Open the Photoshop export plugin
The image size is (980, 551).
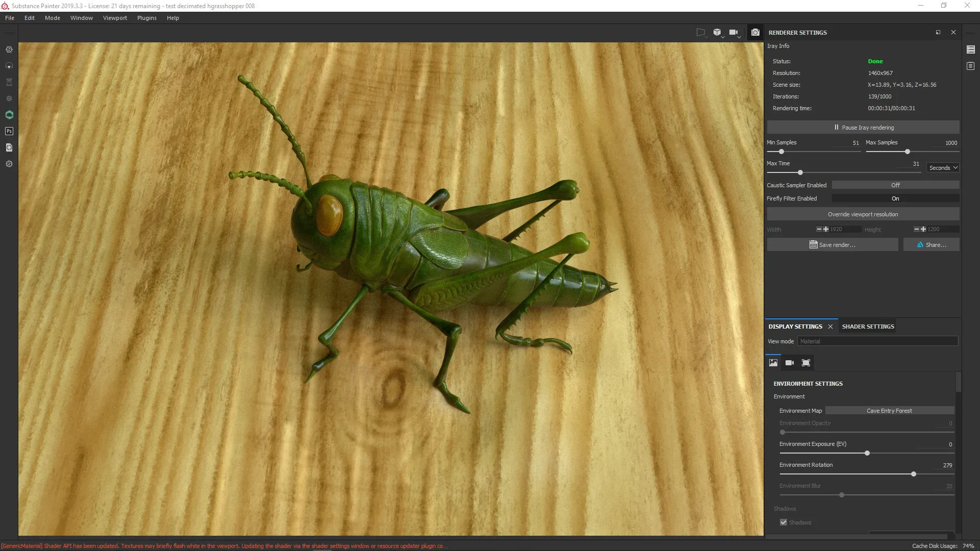point(9,131)
